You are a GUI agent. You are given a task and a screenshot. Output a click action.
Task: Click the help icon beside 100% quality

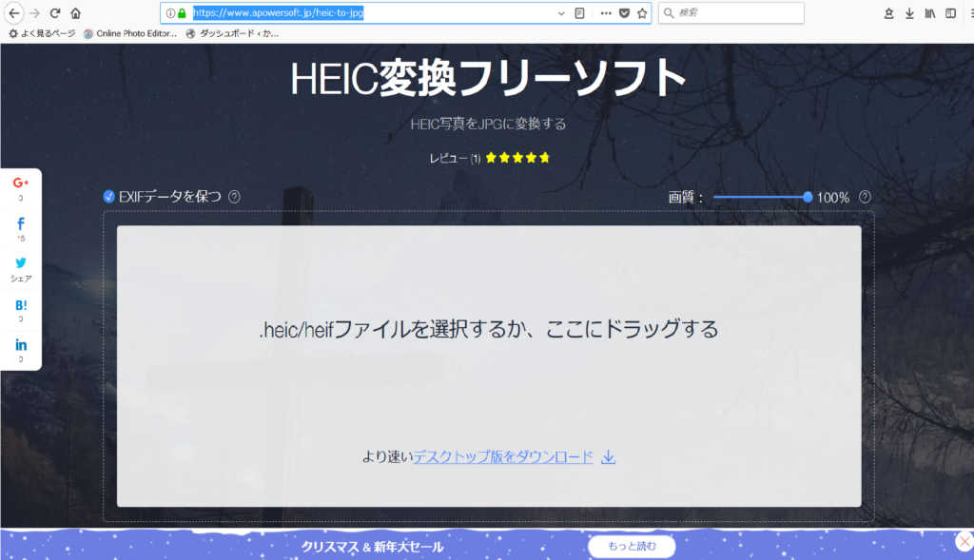(x=865, y=197)
